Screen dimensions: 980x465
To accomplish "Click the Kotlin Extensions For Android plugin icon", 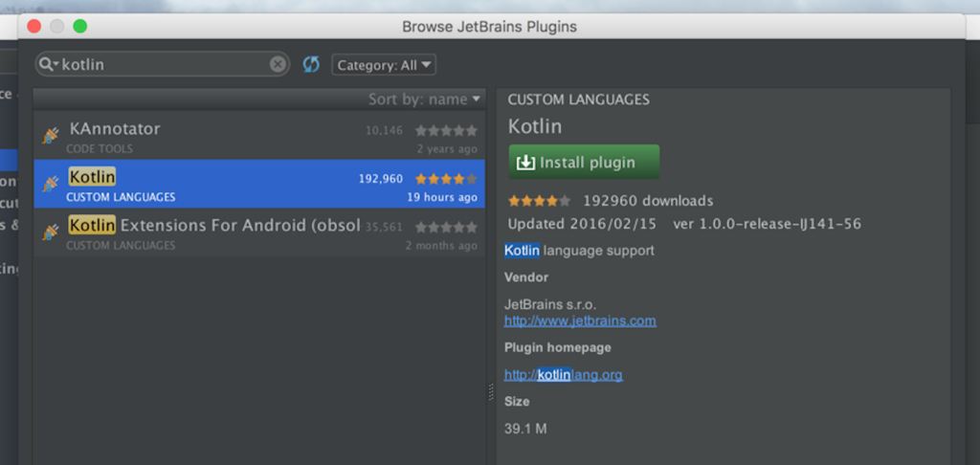I will pos(51,232).
